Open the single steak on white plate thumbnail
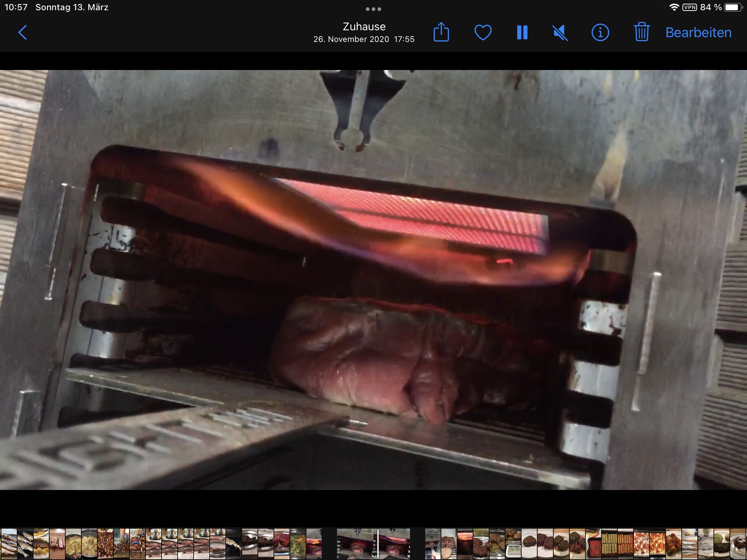This screenshot has height=560, width=747. (x=529, y=544)
